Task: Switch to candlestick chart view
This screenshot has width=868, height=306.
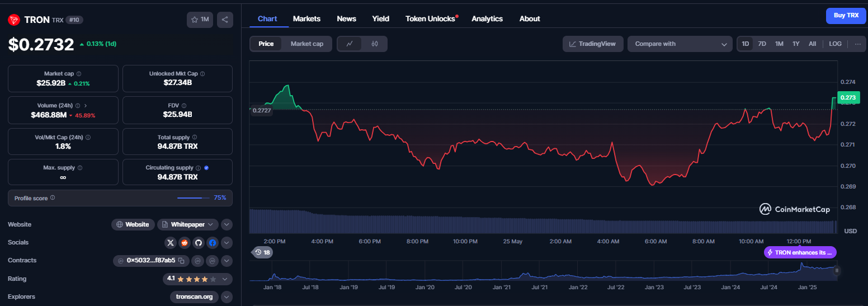Action: 375,44
